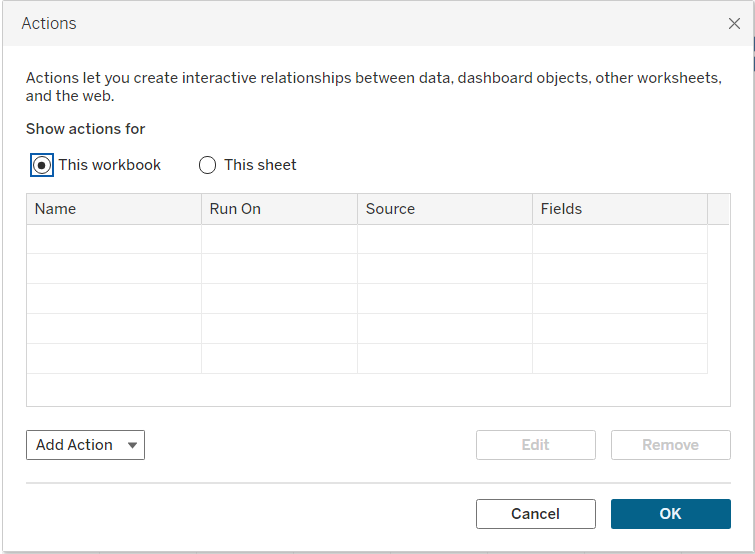This screenshot has width=755, height=554.
Task: Click the Run On column header
Action: pos(279,209)
